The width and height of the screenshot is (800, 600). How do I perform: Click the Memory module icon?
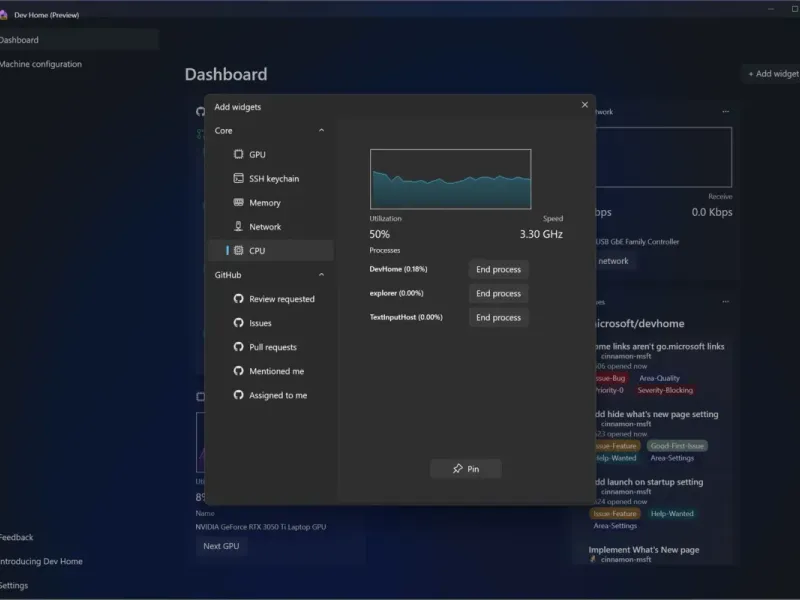pyautogui.click(x=238, y=202)
